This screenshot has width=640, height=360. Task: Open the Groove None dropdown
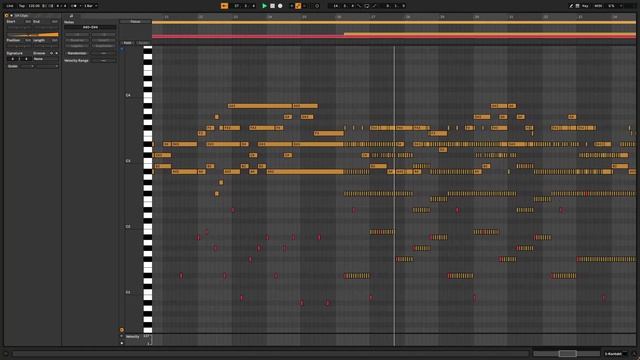tap(46, 59)
